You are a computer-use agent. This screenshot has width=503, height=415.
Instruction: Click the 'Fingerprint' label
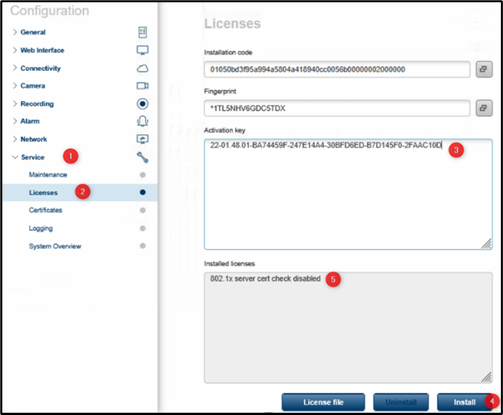tap(220, 91)
